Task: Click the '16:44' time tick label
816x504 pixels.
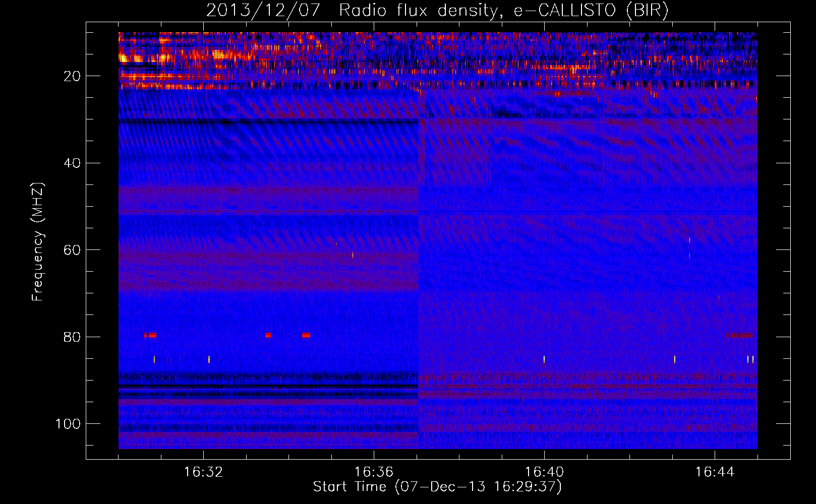Action: (x=715, y=472)
